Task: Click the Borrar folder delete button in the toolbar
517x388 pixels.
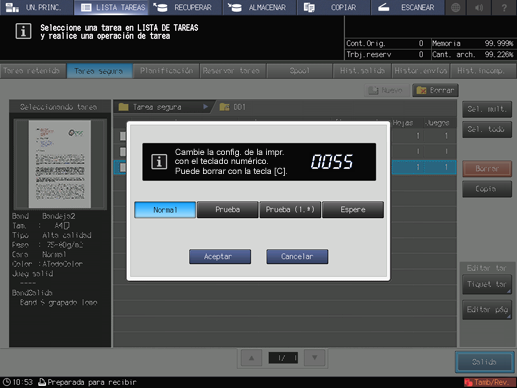Action: pos(435,90)
